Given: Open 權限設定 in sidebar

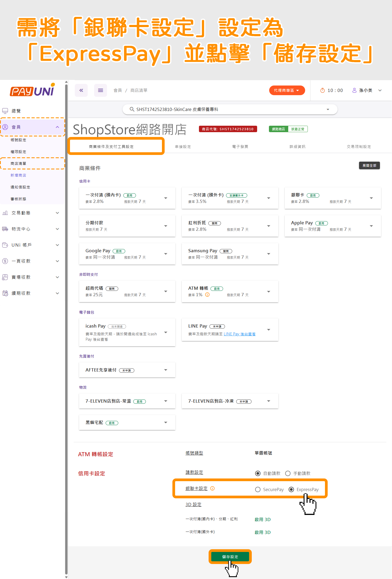Looking at the screenshot, I should coord(19,152).
